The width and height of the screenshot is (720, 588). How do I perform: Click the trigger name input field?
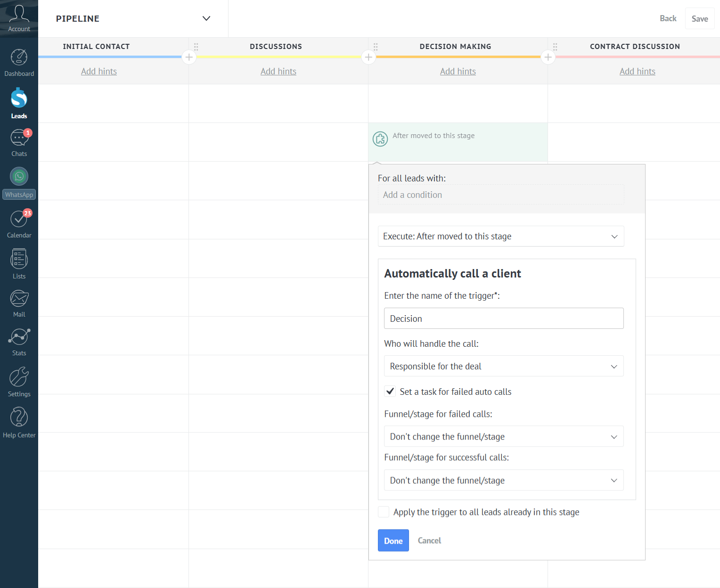(x=503, y=318)
